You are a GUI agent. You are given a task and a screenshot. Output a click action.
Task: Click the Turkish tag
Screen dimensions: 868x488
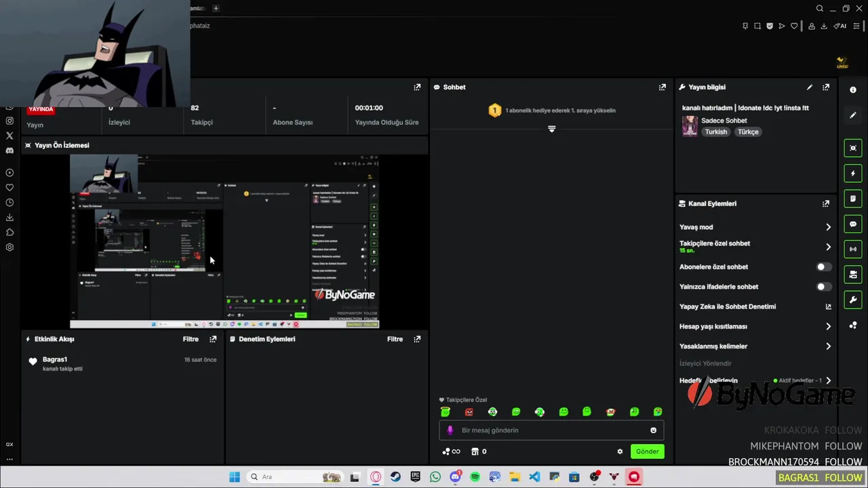click(715, 132)
